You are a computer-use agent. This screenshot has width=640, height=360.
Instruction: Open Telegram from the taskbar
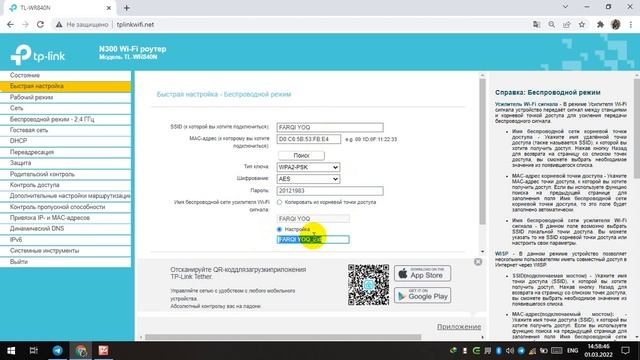point(58,351)
